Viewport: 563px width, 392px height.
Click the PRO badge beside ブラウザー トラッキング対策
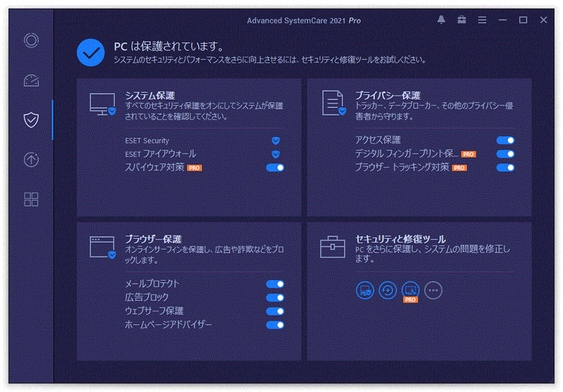click(x=459, y=168)
